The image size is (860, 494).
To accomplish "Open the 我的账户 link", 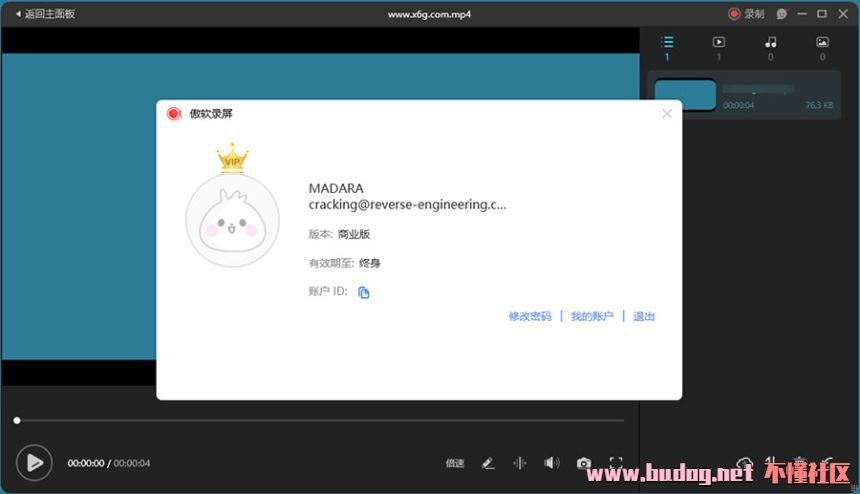I will coord(592,316).
